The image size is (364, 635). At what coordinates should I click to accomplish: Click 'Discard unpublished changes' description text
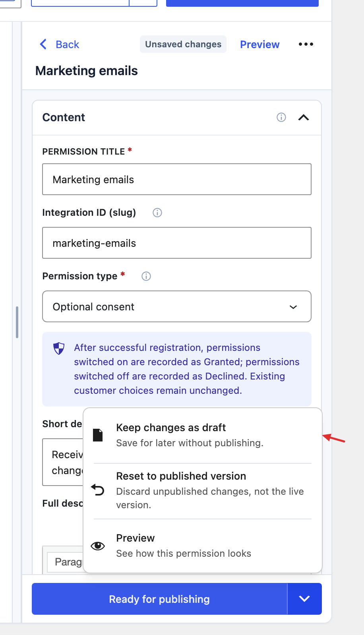coord(210,498)
